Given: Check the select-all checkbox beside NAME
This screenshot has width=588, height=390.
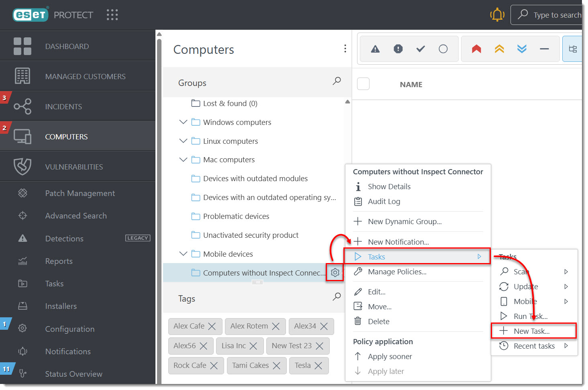Looking at the screenshot, I should [x=363, y=84].
